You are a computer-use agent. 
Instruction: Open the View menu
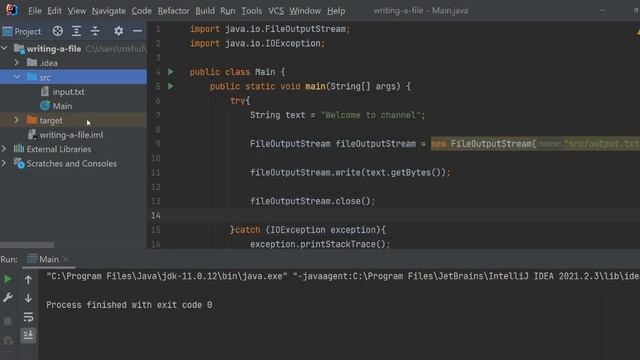point(77,11)
